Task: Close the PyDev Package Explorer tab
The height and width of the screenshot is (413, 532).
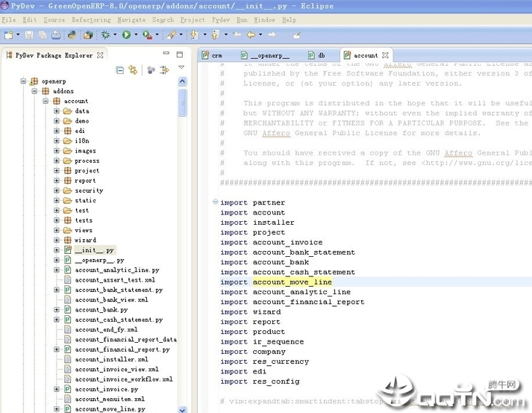Action: pyautogui.click(x=100, y=55)
